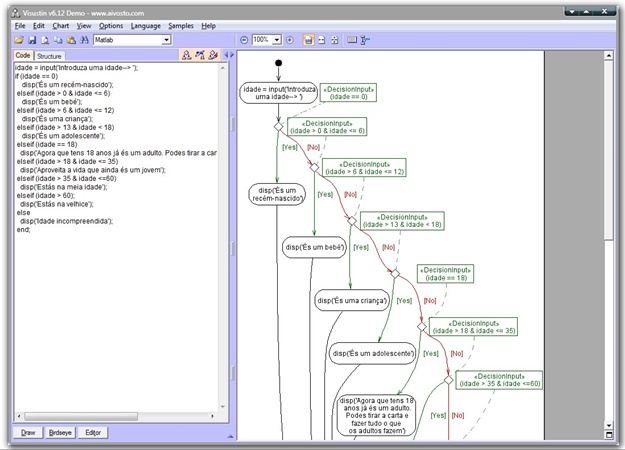Image resolution: width=625 pixels, height=450 pixels.
Task: Click the Find binoculars icon
Action: [84, 40]
